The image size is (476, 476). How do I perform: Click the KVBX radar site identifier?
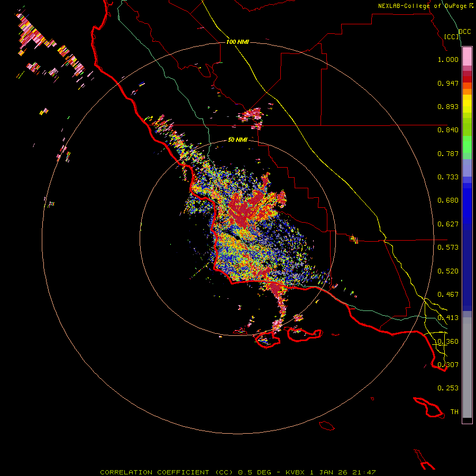(295, 472)
